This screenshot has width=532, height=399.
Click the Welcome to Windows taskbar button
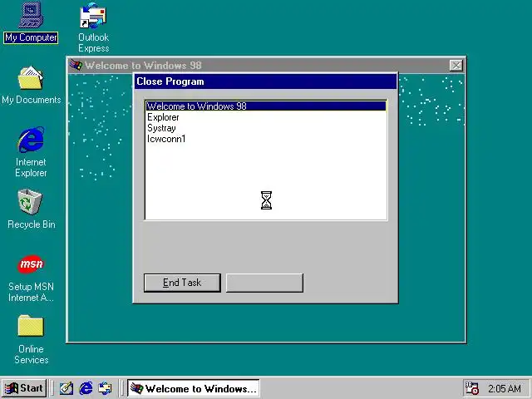(x=194, y=388)
